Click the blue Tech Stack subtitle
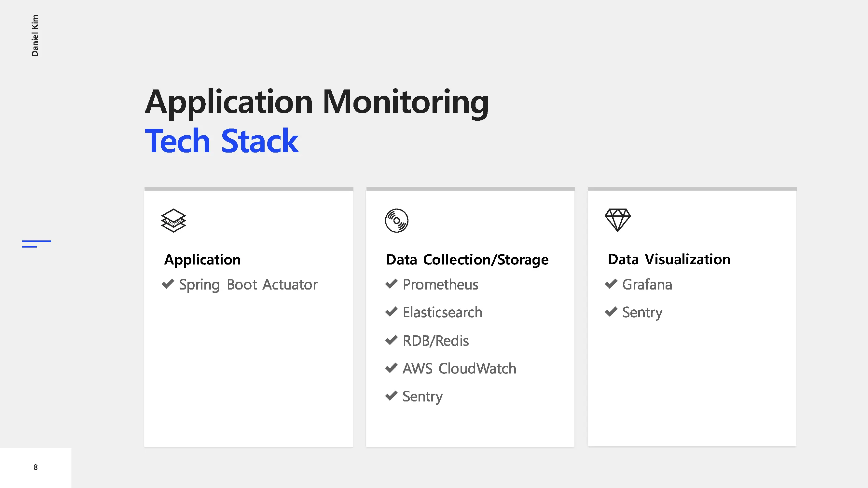The image size is (868, 488). pyautogui.click(x=221, y=141)
